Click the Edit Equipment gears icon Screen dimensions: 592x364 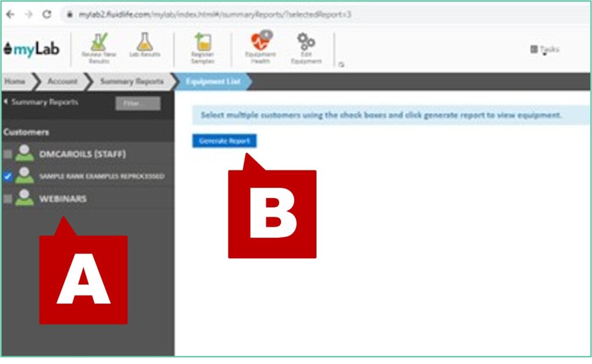(305, 43)
